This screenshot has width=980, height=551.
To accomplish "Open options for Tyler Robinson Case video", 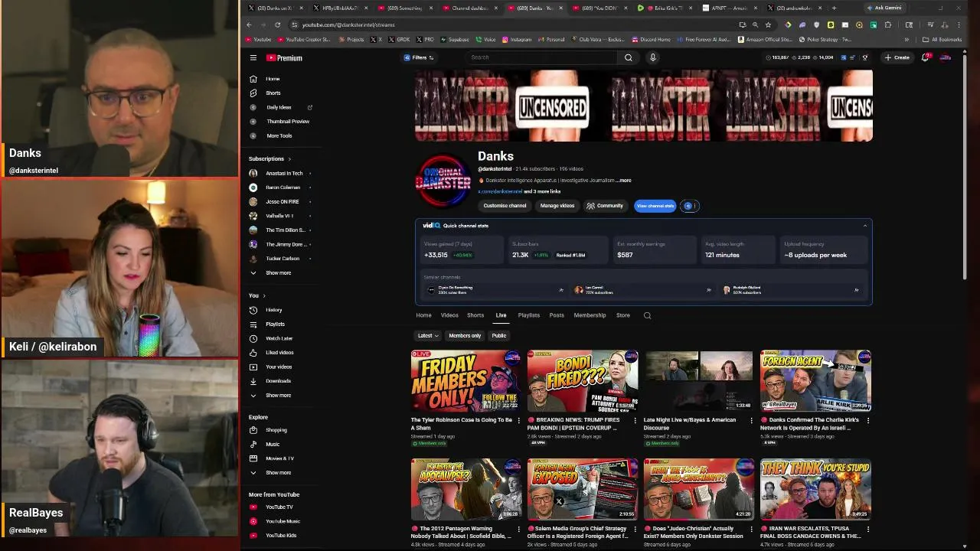I will pos(518,420).
